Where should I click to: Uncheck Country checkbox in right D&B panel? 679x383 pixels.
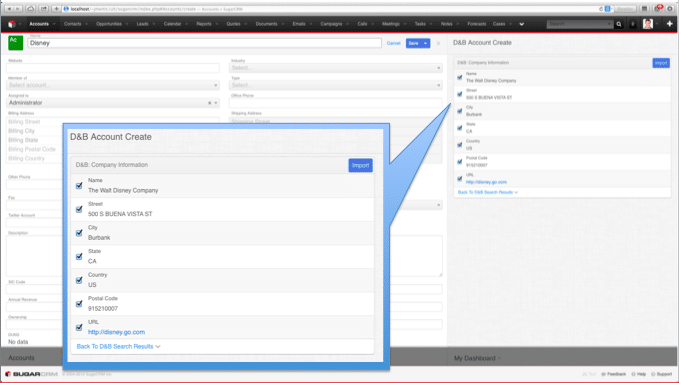coord(459,145)
